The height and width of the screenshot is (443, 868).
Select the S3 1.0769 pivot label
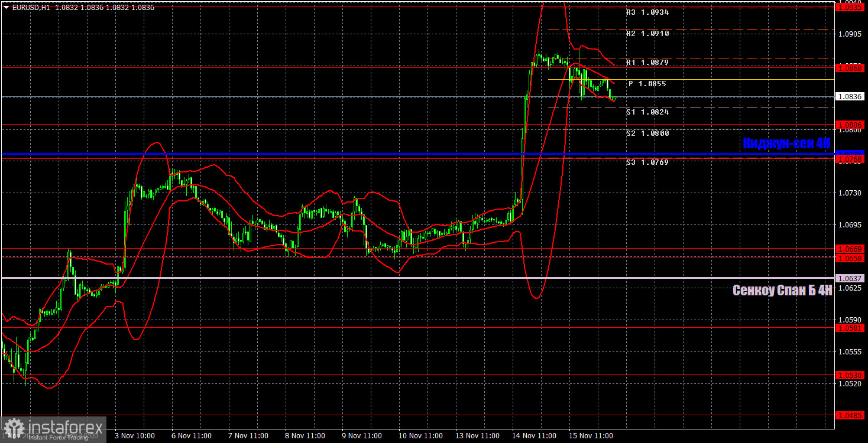pyautogui.click(x=648, y=162)
